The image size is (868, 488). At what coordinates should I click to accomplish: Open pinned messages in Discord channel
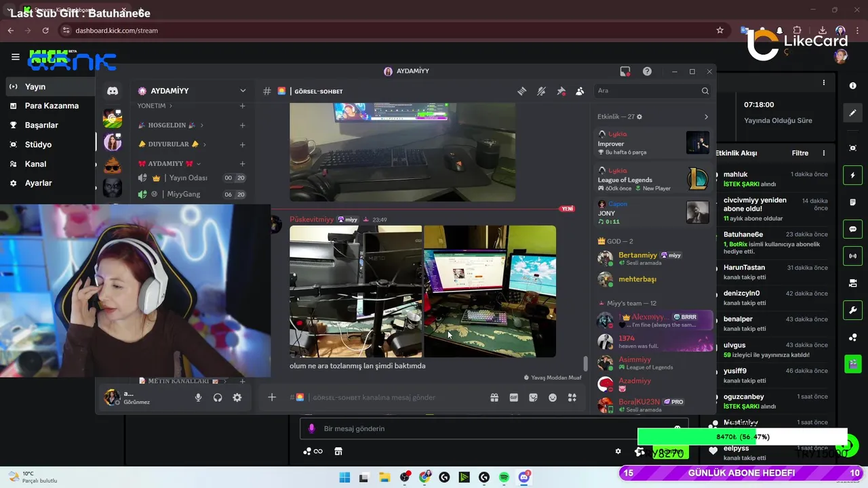pyautogui.click(x=561, y=91)
